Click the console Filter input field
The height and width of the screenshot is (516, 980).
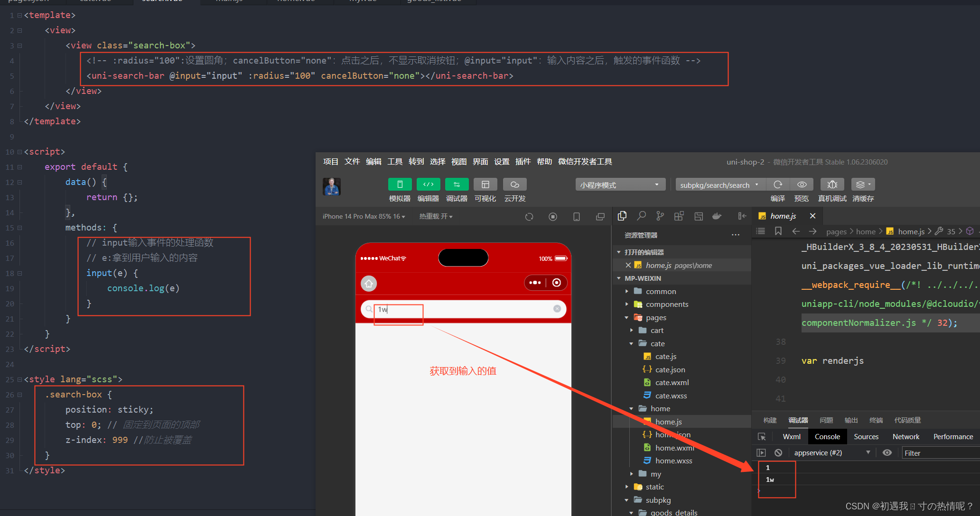click(x=940, y=453)
